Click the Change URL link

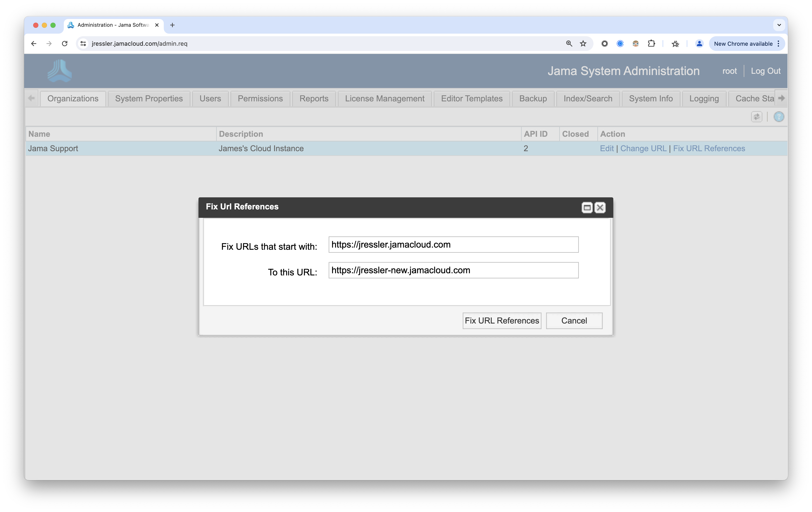pyautogui.click(x=643, y=149)
